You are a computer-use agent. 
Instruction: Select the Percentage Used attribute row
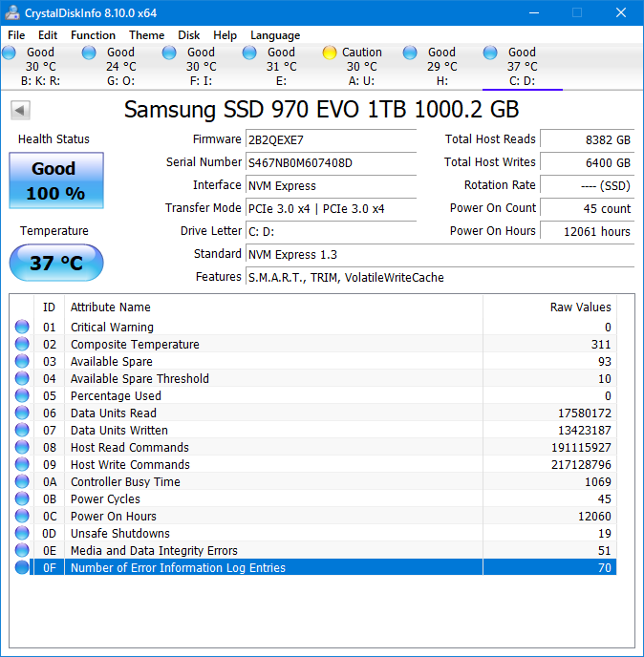[x=313, y=395]
